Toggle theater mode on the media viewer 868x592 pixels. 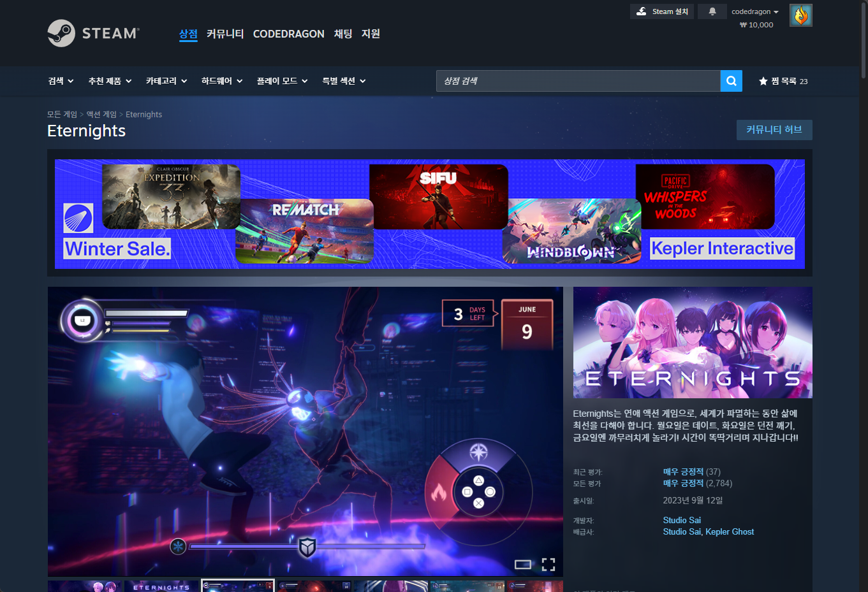point(523,564)
